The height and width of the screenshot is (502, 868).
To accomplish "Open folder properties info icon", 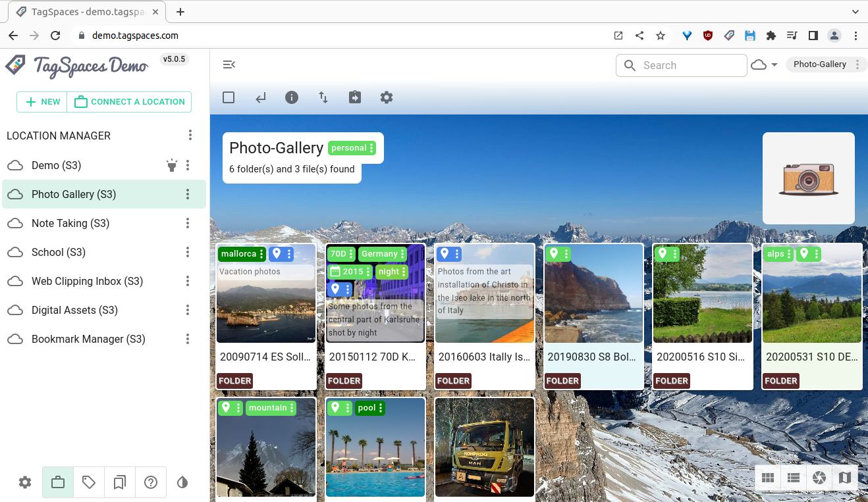I will pos(292,97).
